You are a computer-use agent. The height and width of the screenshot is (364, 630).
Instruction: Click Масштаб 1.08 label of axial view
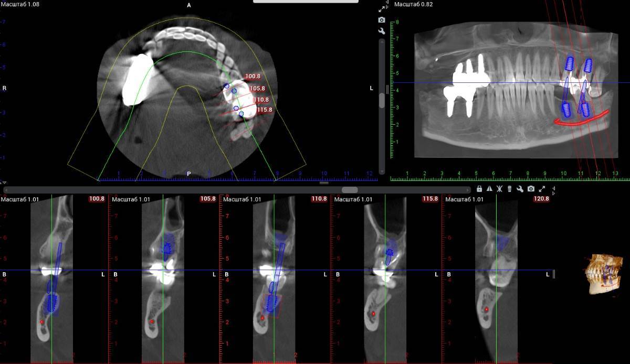[20, 4]
